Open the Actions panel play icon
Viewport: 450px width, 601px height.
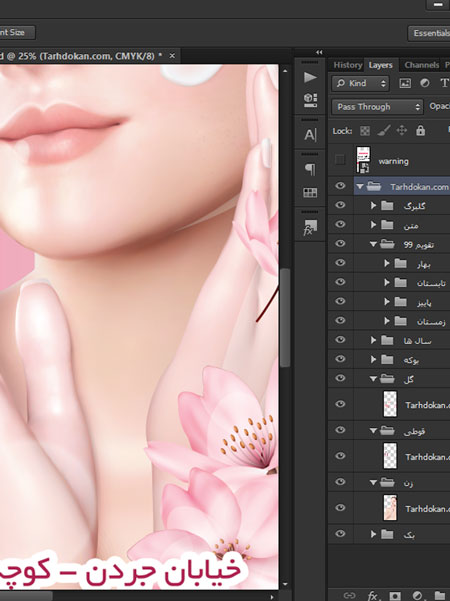[x=310, y=77]
